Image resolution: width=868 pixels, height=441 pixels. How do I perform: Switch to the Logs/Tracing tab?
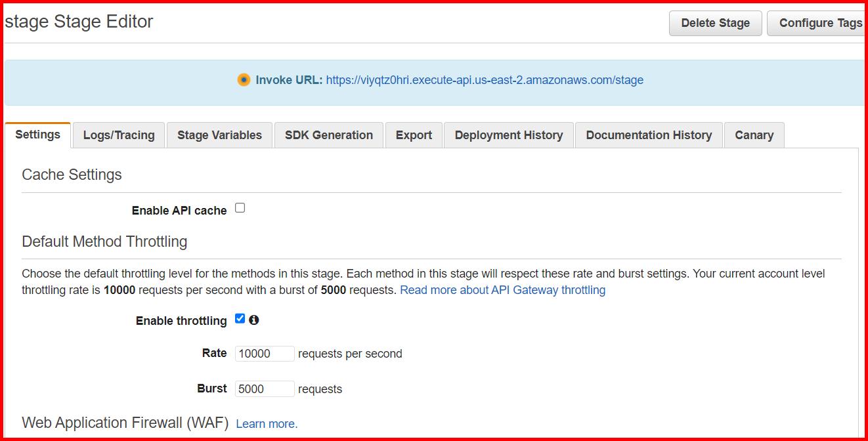tap(118, 135)
